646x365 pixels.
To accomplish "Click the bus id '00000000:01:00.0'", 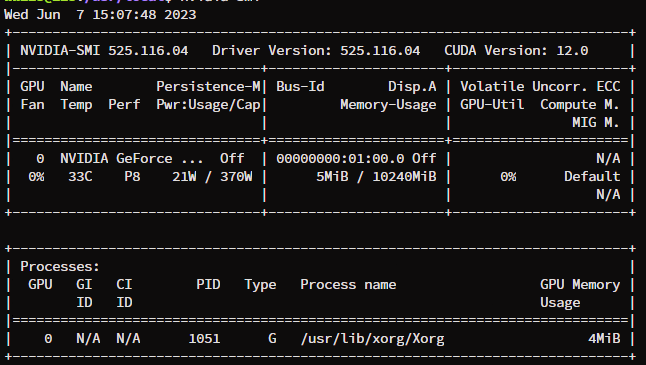I will point(340,159).
